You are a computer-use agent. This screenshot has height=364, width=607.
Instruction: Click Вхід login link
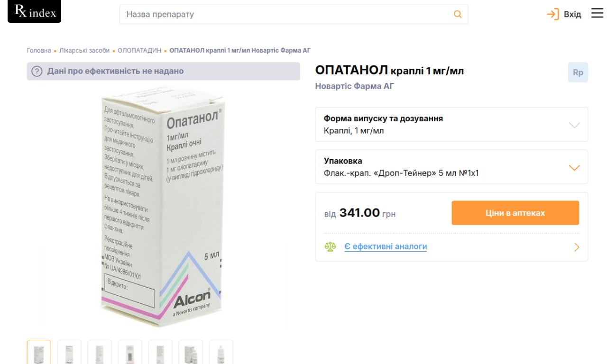[x=572, y=14]
